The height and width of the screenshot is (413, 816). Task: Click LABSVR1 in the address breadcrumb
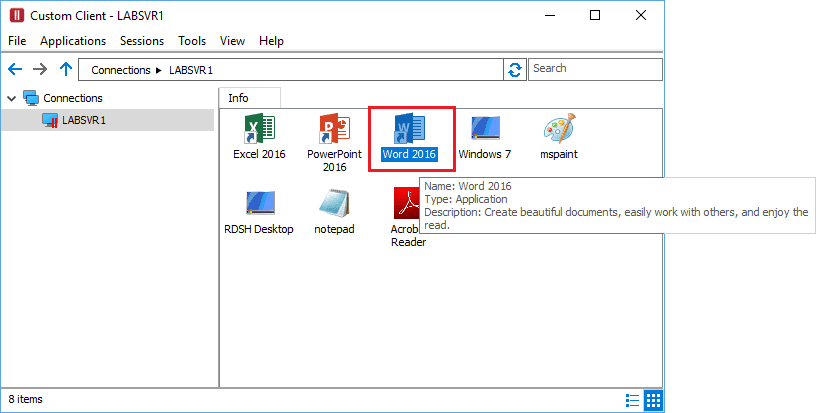(191, 70)
